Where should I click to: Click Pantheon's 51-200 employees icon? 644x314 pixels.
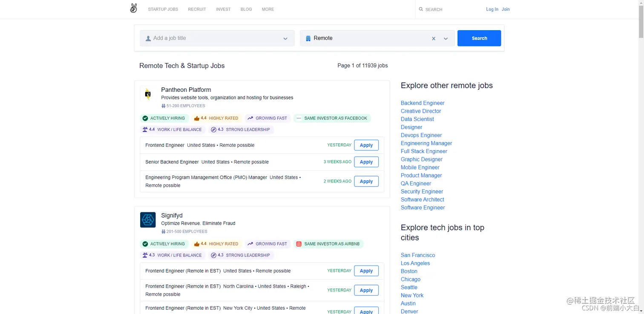(163, 106)
